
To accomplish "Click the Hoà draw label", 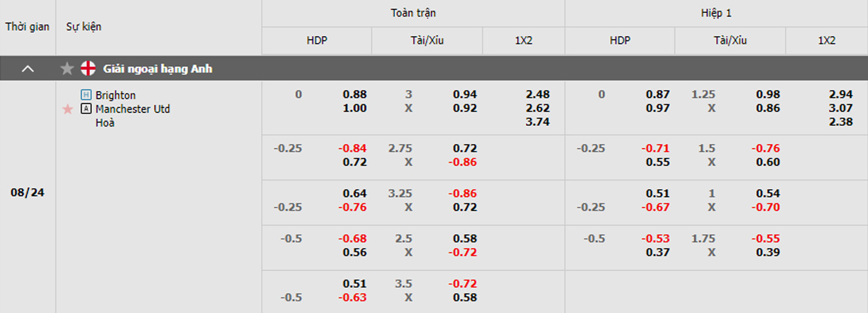I will [105, 122].
